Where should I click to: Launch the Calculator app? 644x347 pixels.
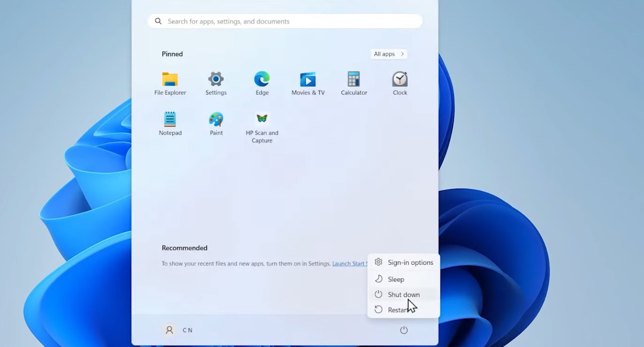click(354, 84)
